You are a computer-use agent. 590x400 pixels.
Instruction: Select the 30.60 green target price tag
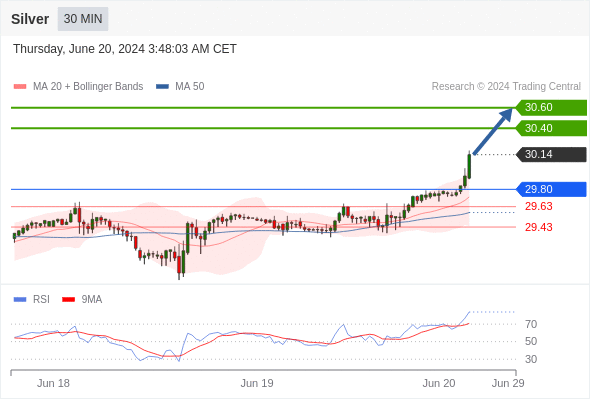(x=551, y=108)
